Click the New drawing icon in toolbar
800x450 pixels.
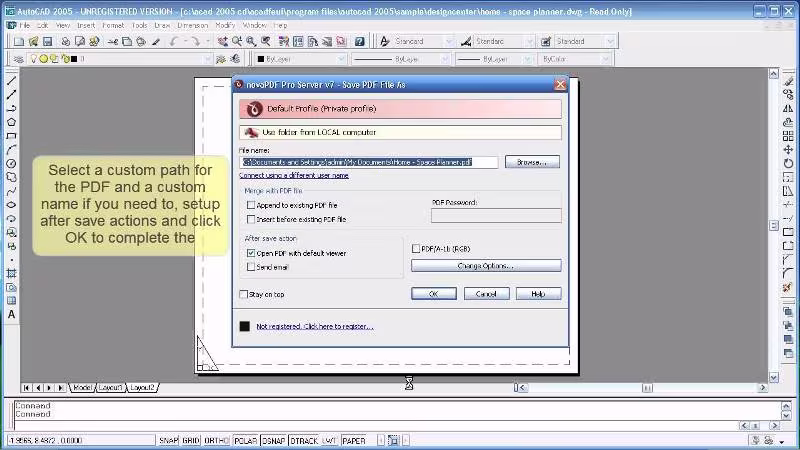coord(19,41)
